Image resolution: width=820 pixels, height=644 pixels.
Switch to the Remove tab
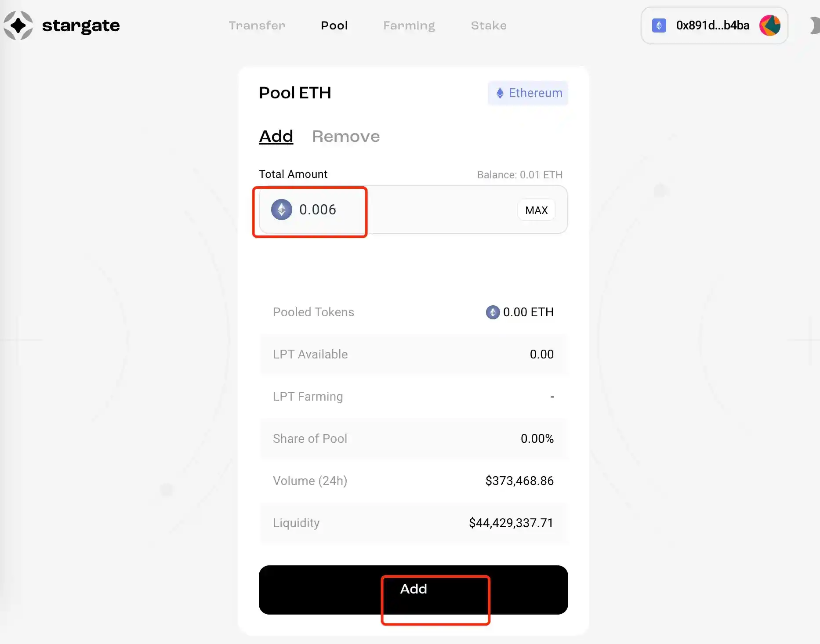[x=346, y=137]
